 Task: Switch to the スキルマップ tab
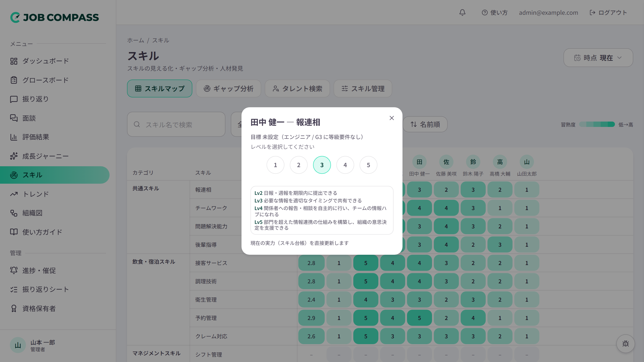pyautogui.click(x=159, y=88)
